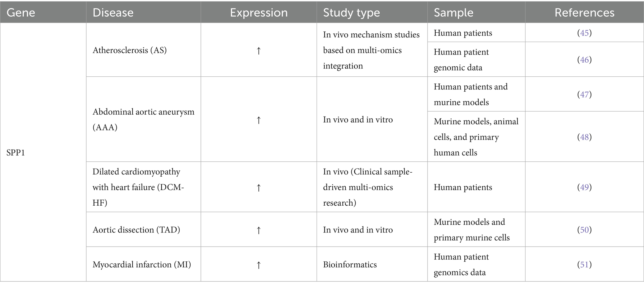Open citation 49 for DCM-HF

pyautogui.click(x=584, y=187)
